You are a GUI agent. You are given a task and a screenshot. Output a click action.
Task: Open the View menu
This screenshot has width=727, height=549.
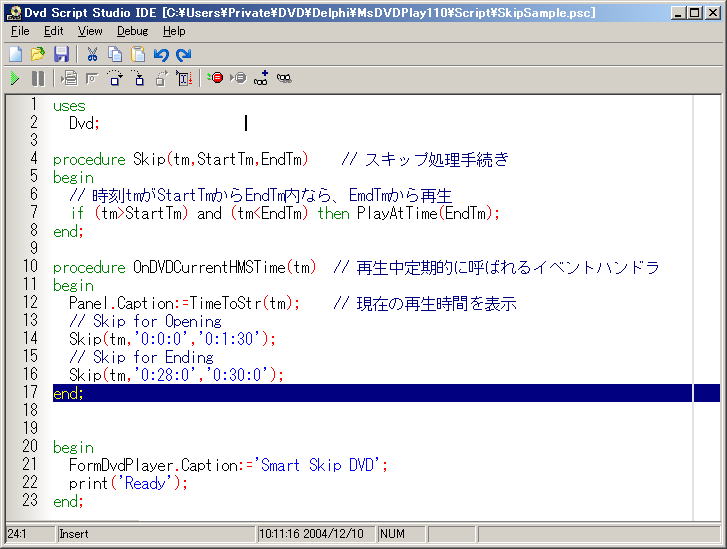click(x=90, y=31)
